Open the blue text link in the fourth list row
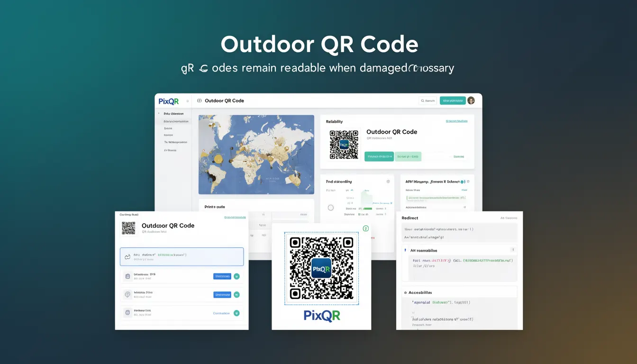This screenshot has height=364, width=637. (x=221, y=313)
